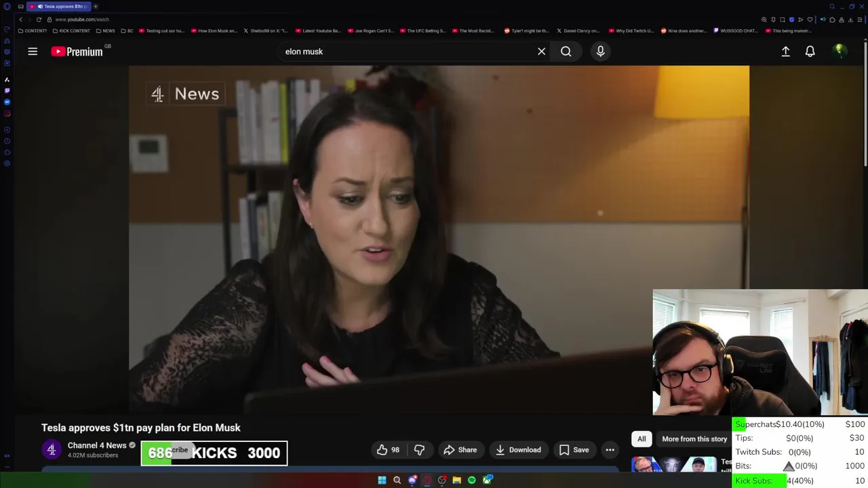Open 'The Most Racist...' bookmark
Screen dimensions: 868x488
click(473, 30)
